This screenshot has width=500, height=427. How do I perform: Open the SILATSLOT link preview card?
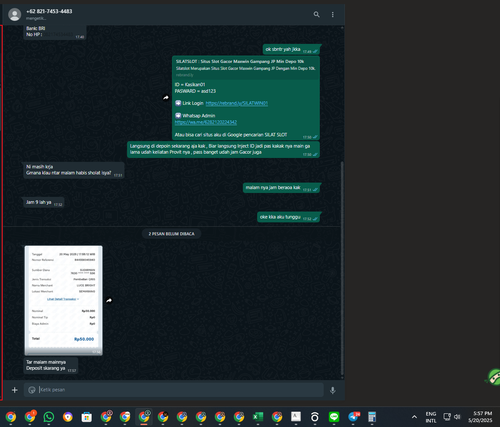tap(246, 68)
